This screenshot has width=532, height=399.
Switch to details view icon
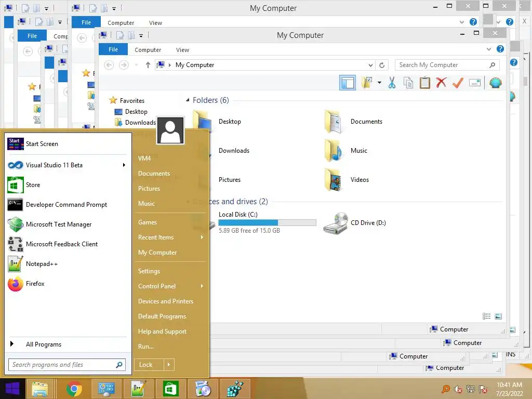coord(486,316)
